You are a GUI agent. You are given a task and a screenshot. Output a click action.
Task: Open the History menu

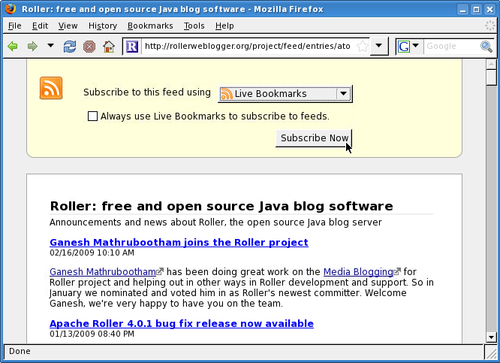click(102, 26)
